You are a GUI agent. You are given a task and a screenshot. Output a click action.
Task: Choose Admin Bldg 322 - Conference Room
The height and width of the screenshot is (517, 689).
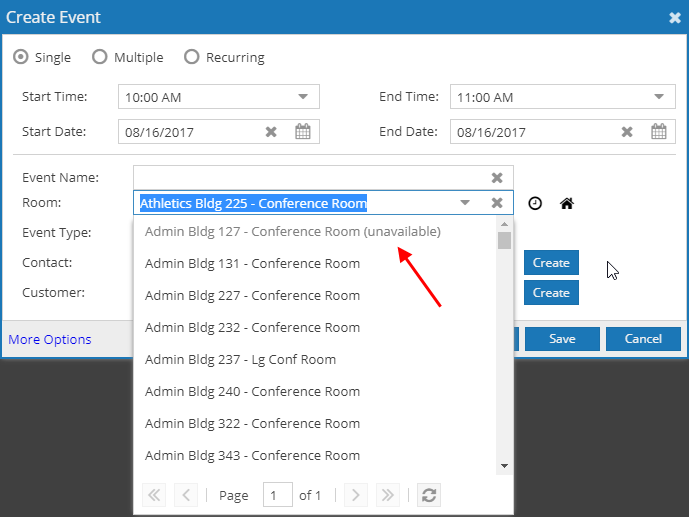(315, 424)
